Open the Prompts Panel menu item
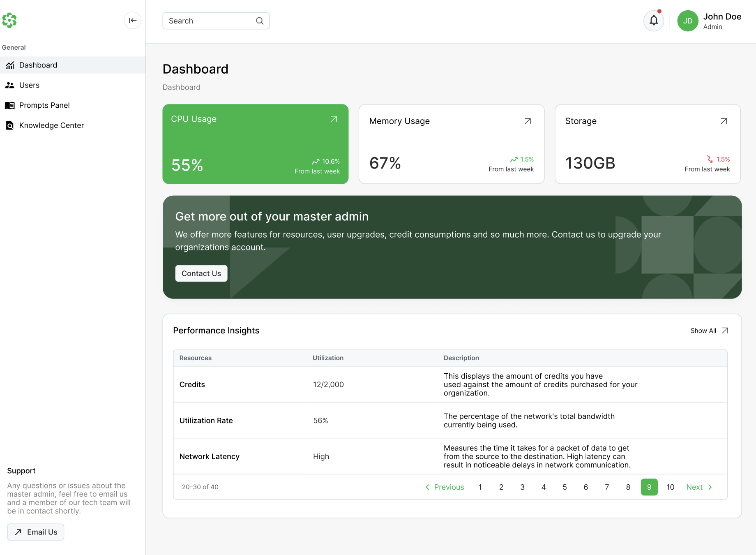756x555 pixels. (x=73, y=105)
